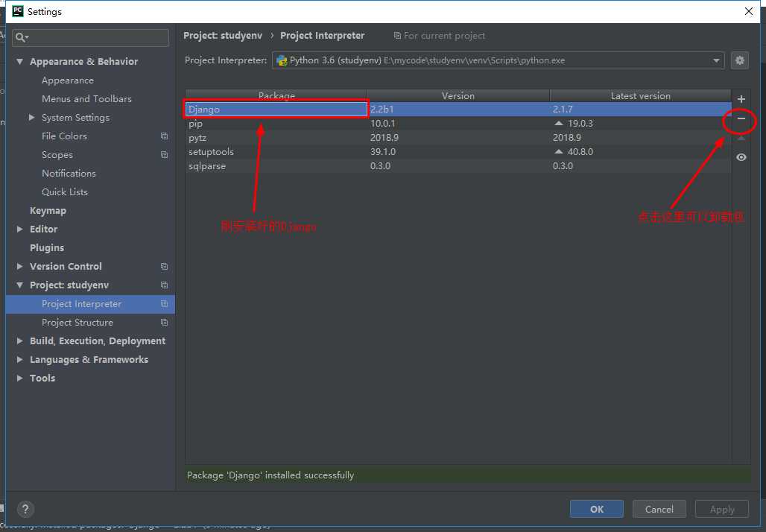Expand System Settings node

click(x=32, y=117)
